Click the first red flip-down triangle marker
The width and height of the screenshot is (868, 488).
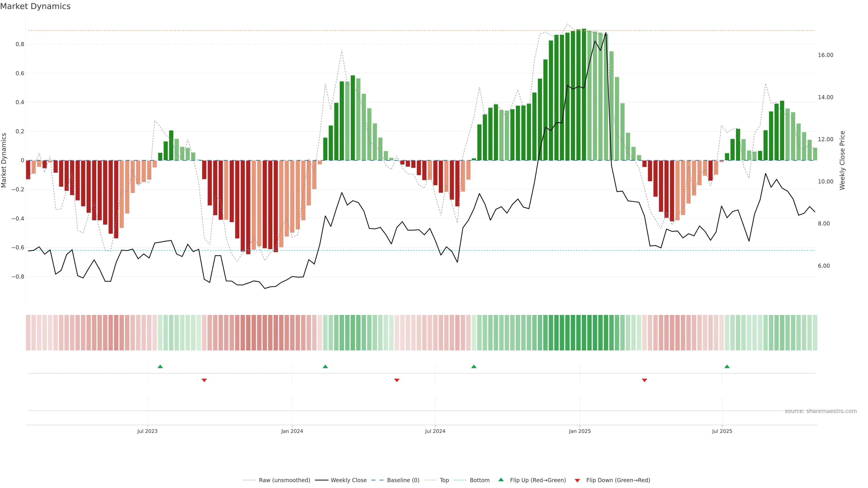[204, 380]
